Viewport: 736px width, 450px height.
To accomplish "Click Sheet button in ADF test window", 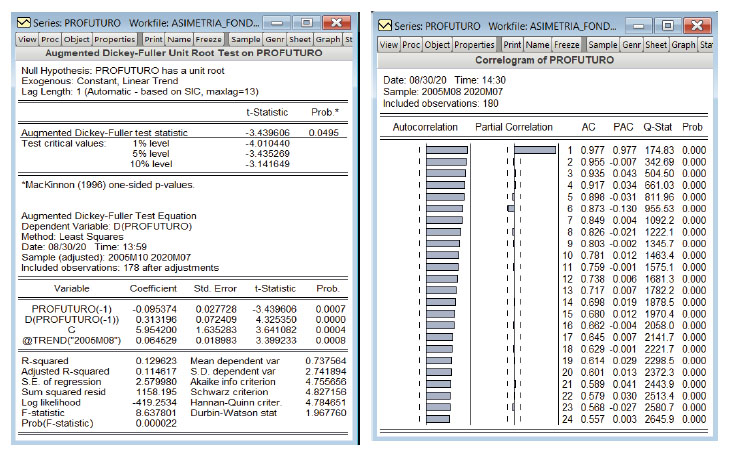I will 300,39.
